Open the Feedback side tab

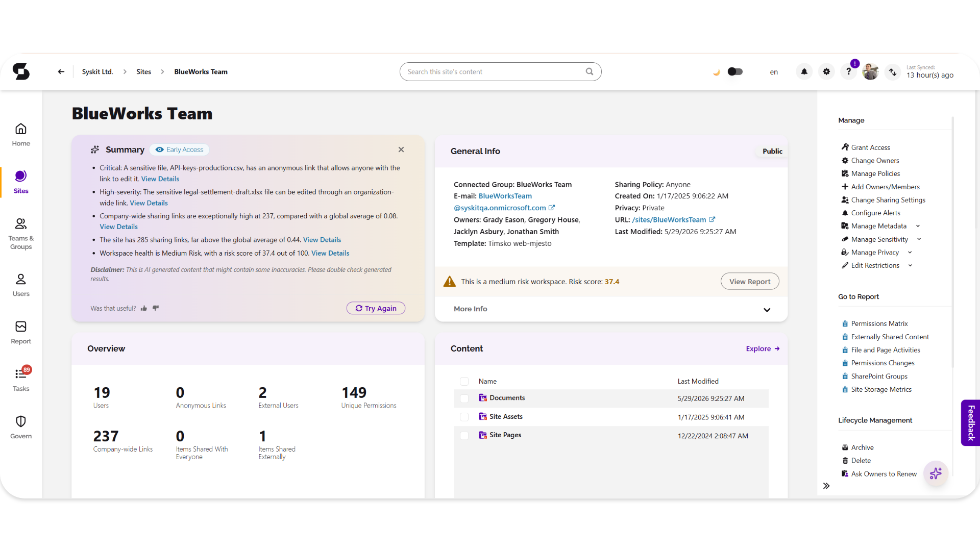click(971, 422)
